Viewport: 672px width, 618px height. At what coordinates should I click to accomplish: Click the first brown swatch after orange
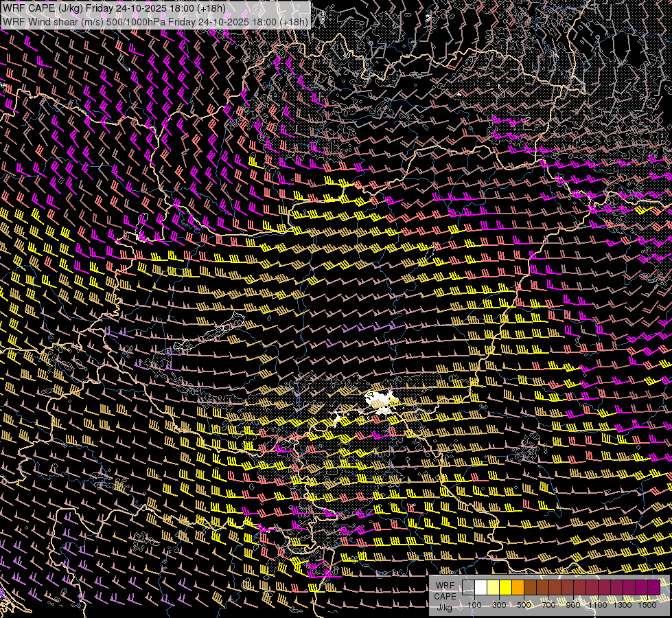coord(531,588)
